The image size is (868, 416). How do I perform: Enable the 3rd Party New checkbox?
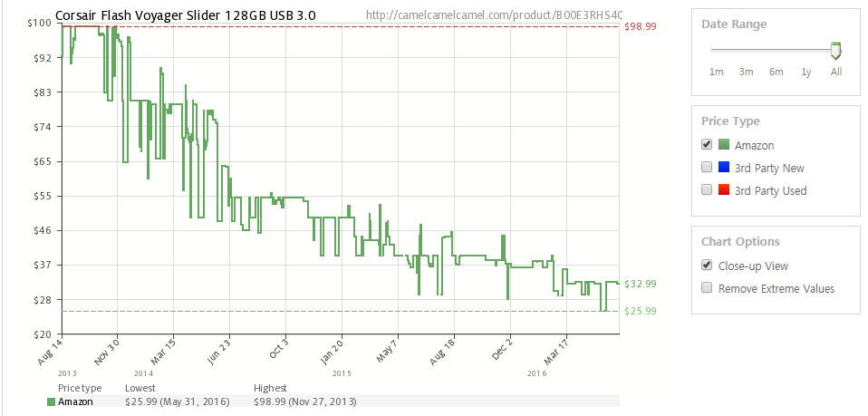tap(707, 168)
